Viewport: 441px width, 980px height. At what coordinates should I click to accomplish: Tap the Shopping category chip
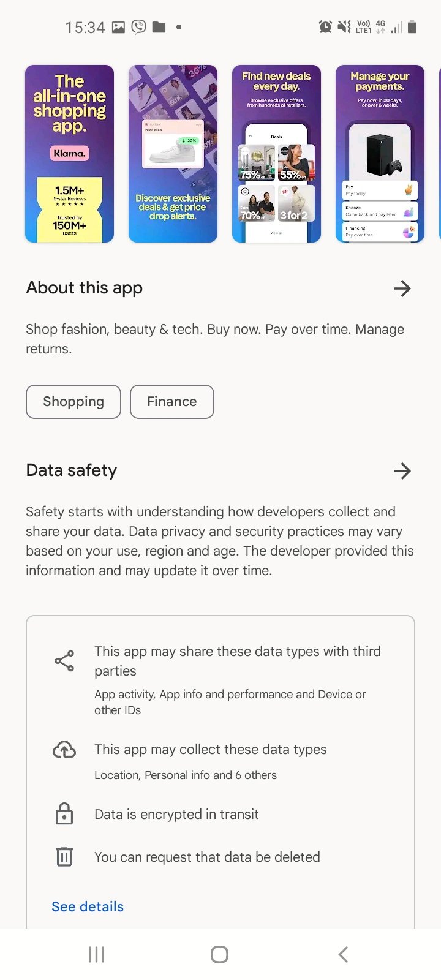(x=73, y=402)
